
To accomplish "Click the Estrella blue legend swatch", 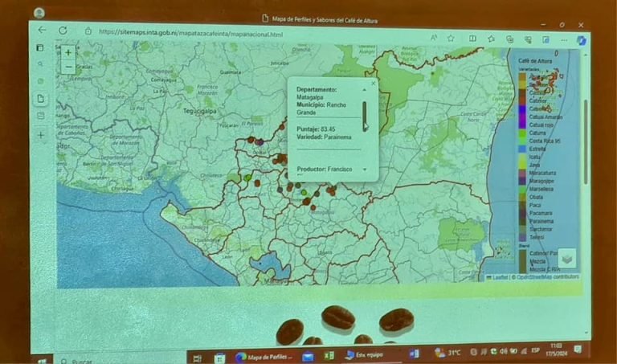I will [x=521, y=149].
